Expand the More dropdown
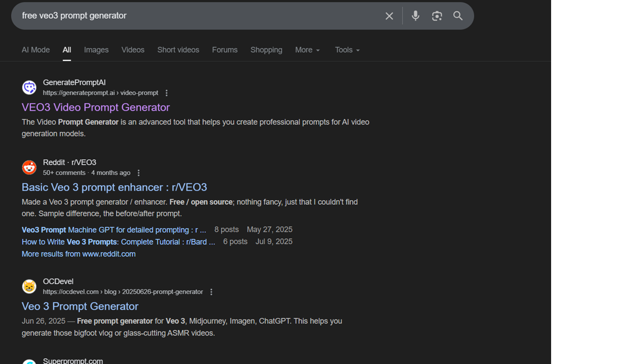 (307, 50)
